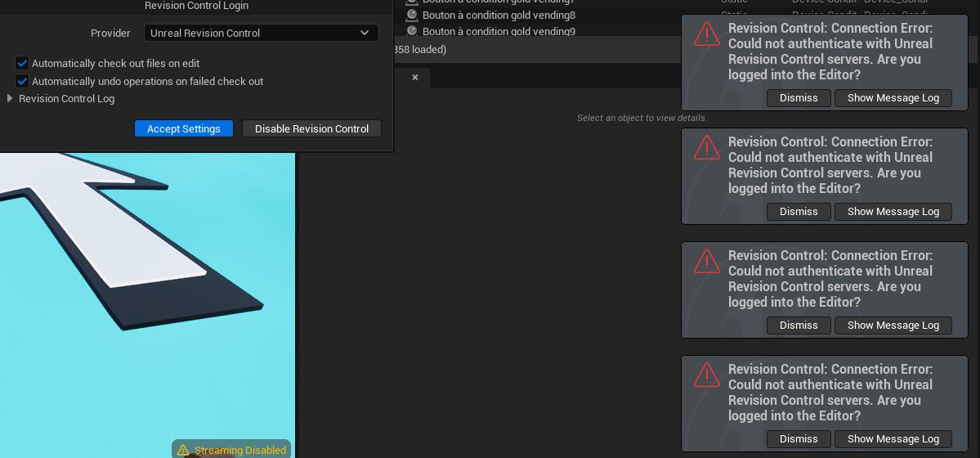This screenshot has width=980, height=458.
Task: Show Message Log in the second notification
Action: 893,212
